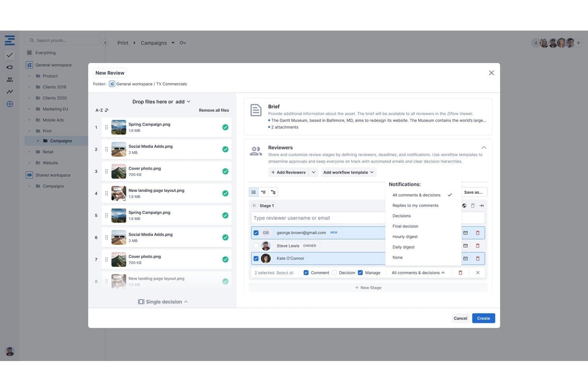Collapse the Reviewers section with its chevron
The image size is (588, 392).
pyautogui.click(x=484, y=148)
